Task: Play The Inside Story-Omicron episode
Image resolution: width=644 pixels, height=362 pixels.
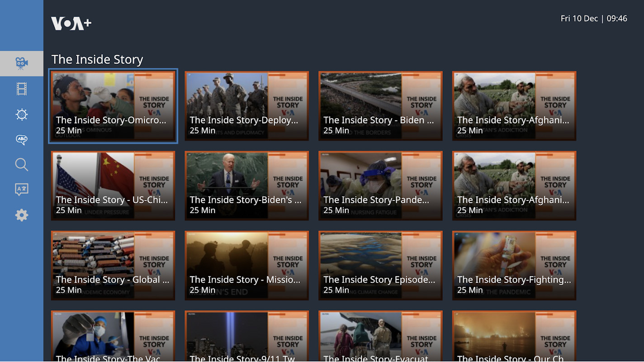Action: pos(113,106)
